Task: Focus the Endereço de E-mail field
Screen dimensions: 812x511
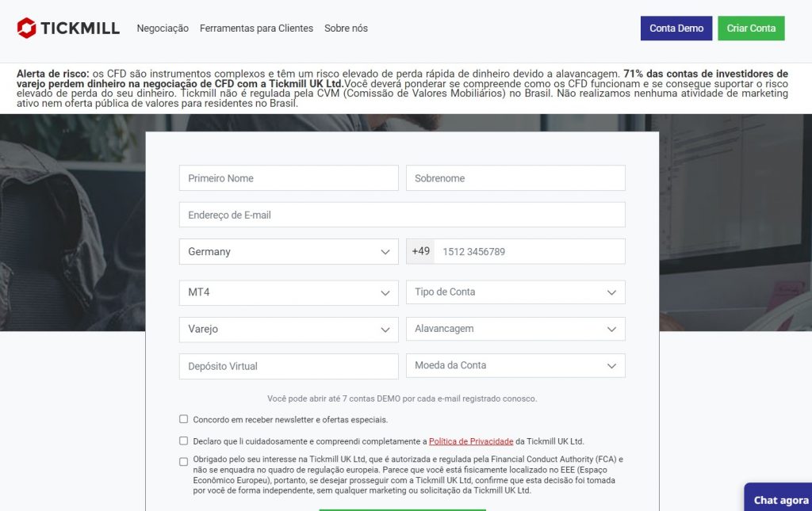Action: [402, 215]
